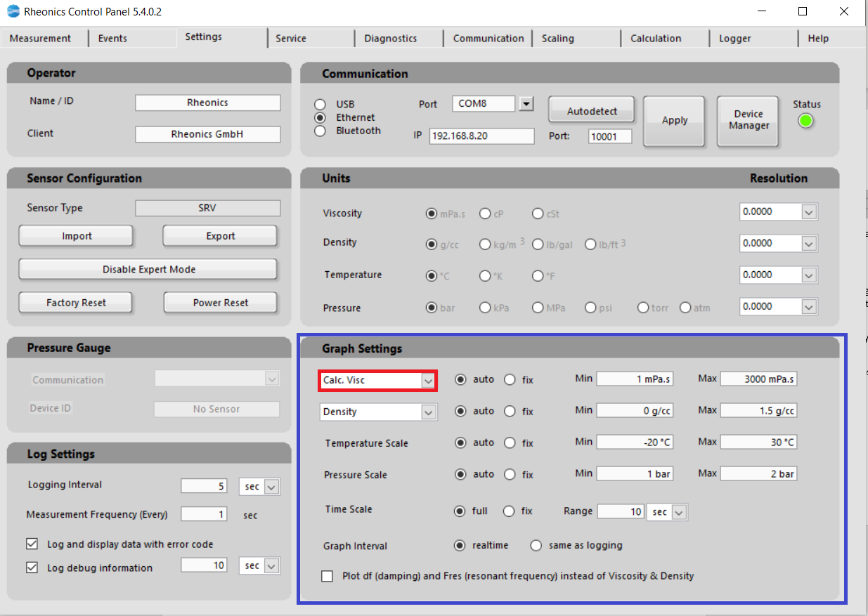
Task: Open the Density graph dropdown
Action: pyautogui.click(x=428, y=412)
